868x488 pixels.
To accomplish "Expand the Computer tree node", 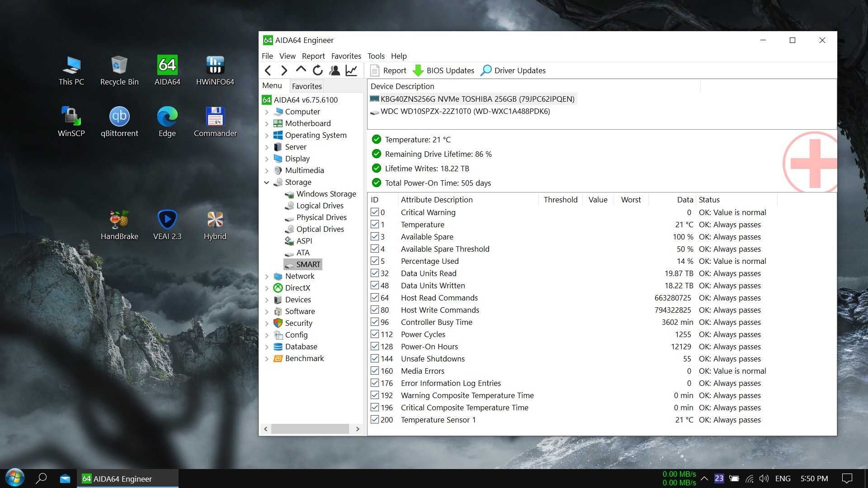I will point(267,112).
